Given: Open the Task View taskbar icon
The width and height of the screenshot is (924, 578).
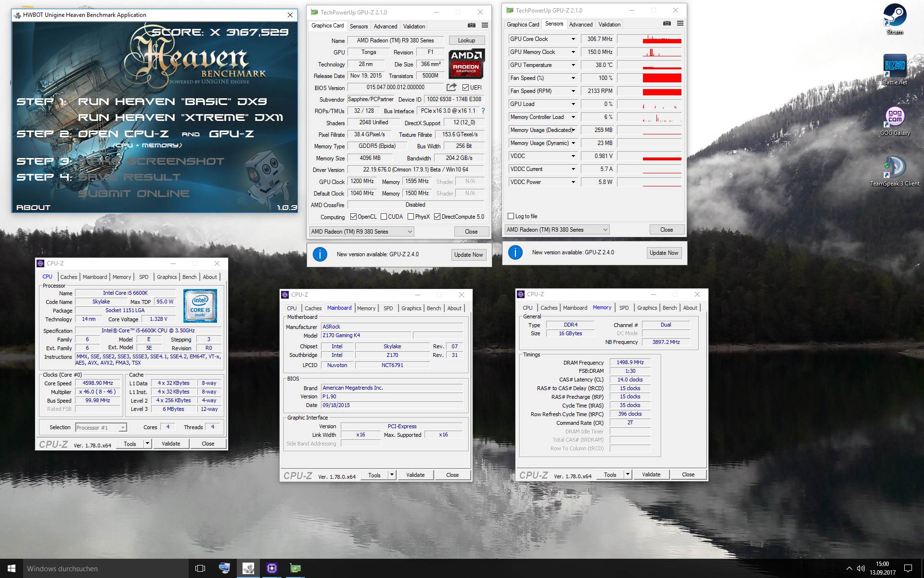Looking at the screenshot, I should (200, 568).
